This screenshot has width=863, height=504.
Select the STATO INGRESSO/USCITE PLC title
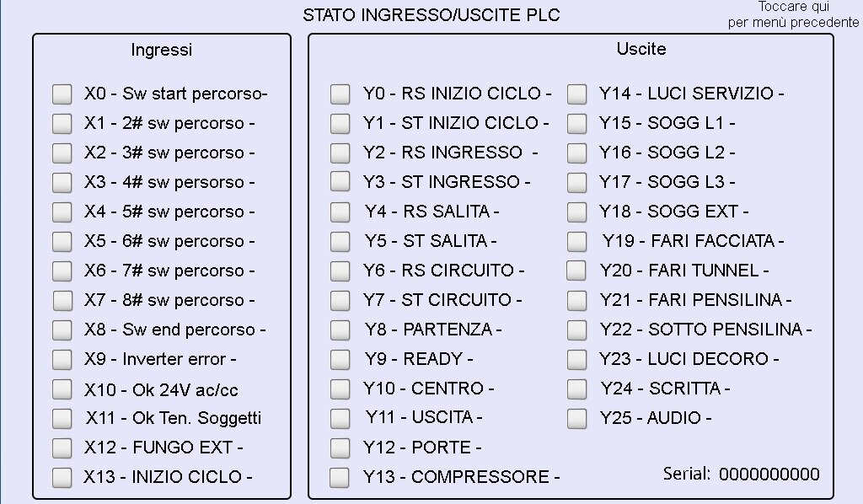pyautogui.click(x=431, y=13)
